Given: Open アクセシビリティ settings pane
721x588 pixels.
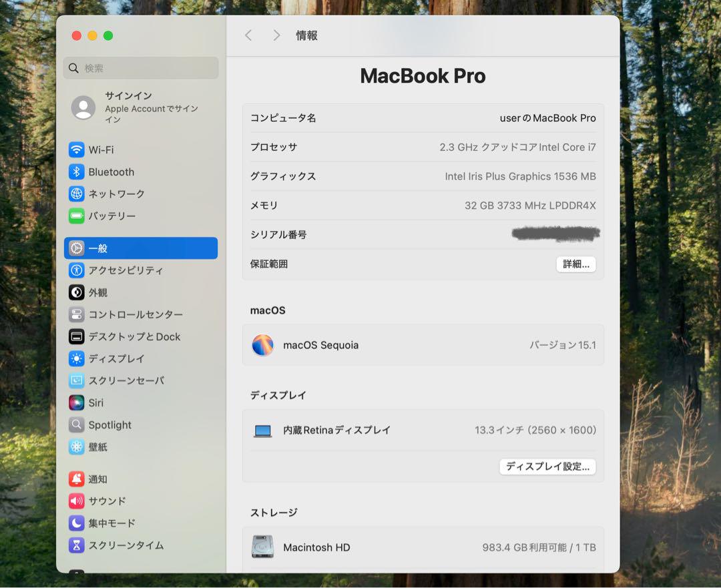Looking at the screenshot, I should point(141,270).
